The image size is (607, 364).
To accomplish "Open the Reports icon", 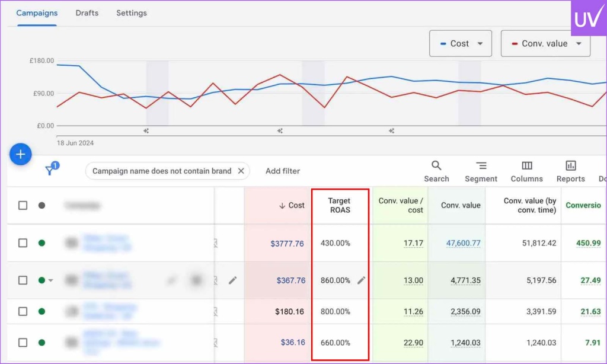I will point(570,166).
